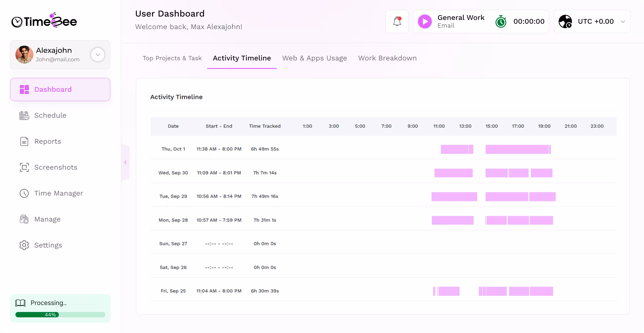Collapse the sidebar with the arrow handle

125,162
